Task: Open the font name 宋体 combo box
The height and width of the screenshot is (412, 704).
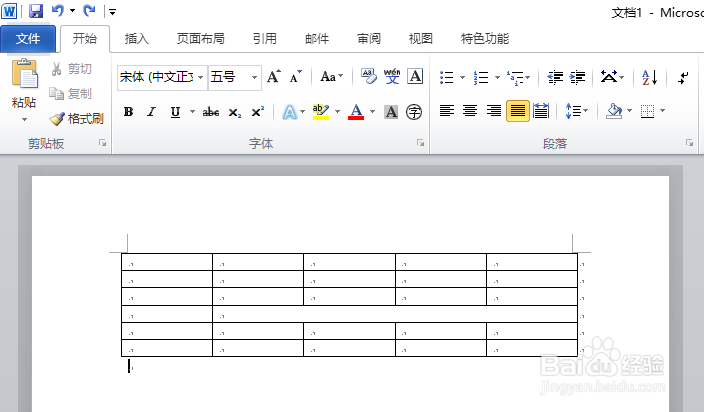Action: coord(162,77)
